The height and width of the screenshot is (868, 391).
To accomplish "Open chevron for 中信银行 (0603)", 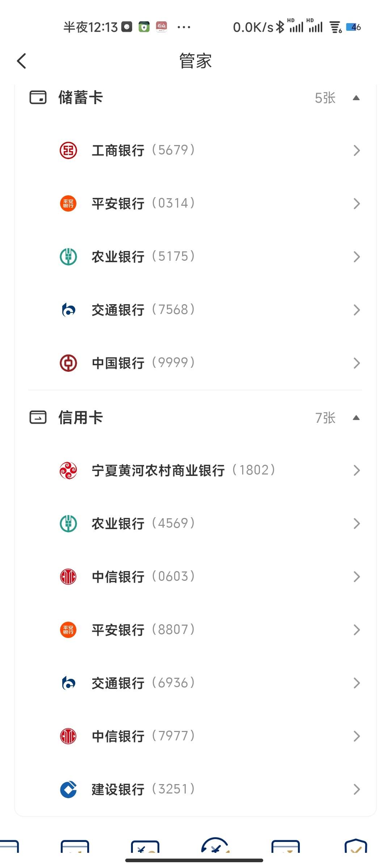I will pos(357,576).
